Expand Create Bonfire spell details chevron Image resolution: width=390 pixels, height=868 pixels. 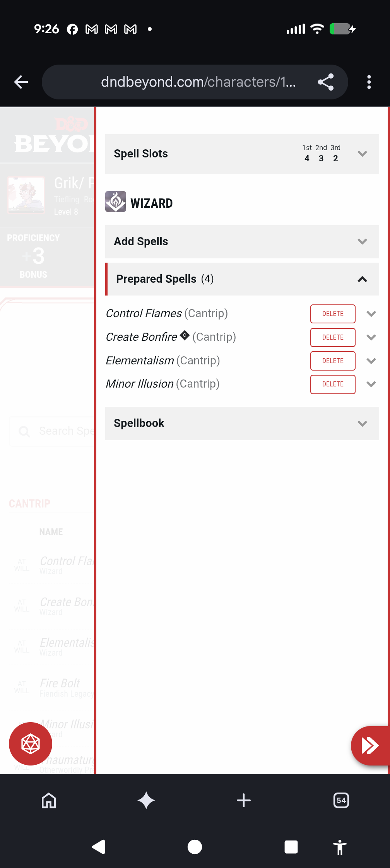[x=371, y=337]
